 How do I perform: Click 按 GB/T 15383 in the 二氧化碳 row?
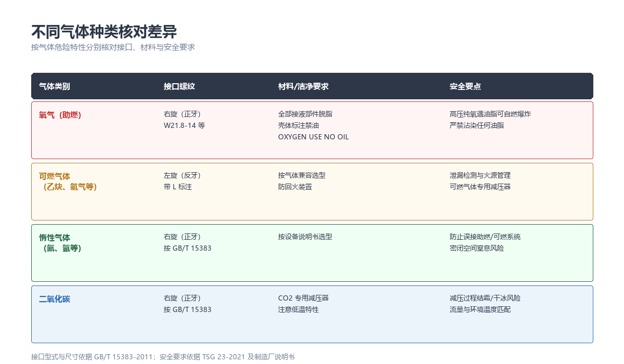(x=188, y=309)
